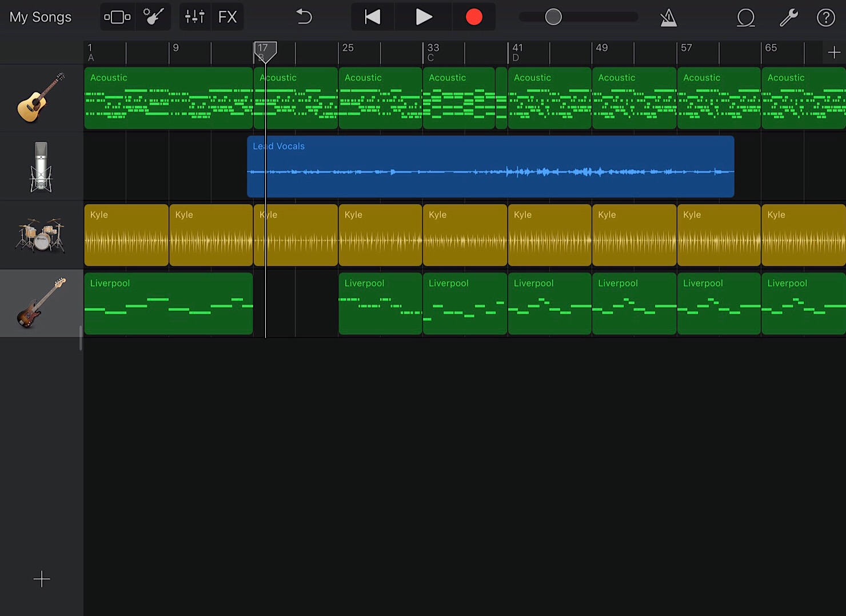This screenshot has height=616, width=846.
Task: Tap bar 9 on the ruler
Action: (x=175, y=48)
